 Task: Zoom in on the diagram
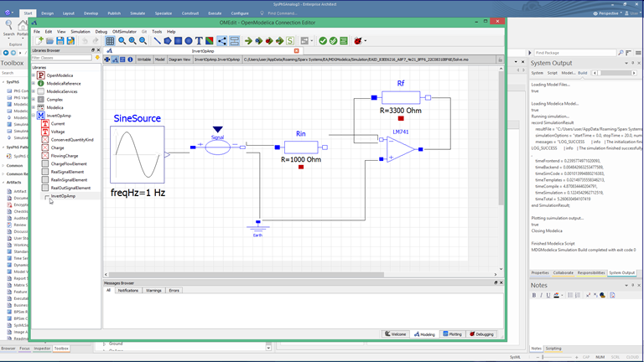pos(132,40)
